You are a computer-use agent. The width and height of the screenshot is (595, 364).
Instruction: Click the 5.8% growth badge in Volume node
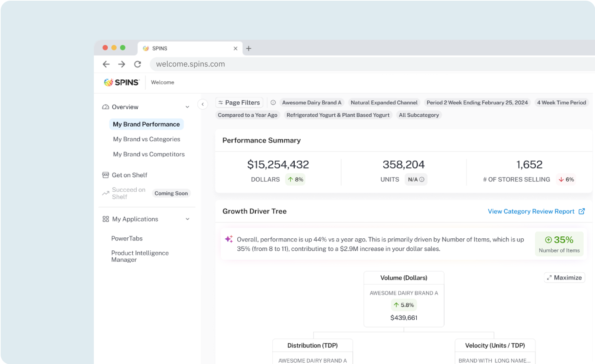[404, 305]
